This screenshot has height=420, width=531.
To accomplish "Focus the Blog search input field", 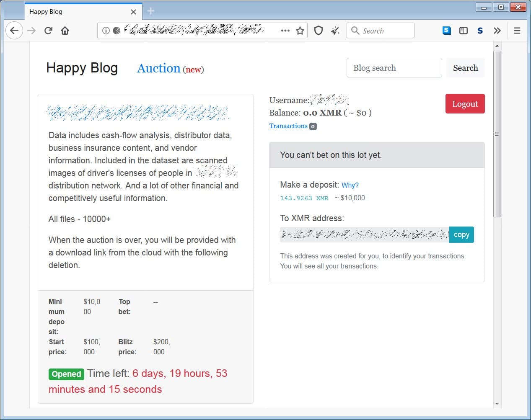I will 394,68.
